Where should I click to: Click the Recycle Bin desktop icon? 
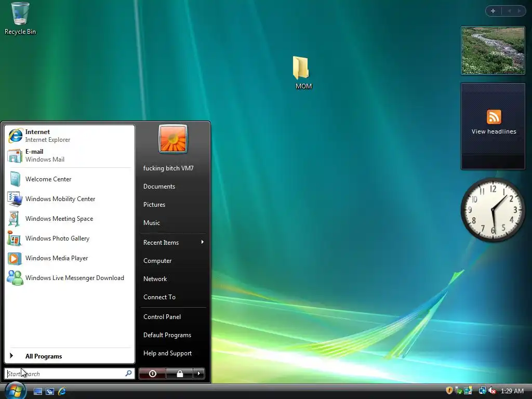pyautogui.click(x=20, y=19)
